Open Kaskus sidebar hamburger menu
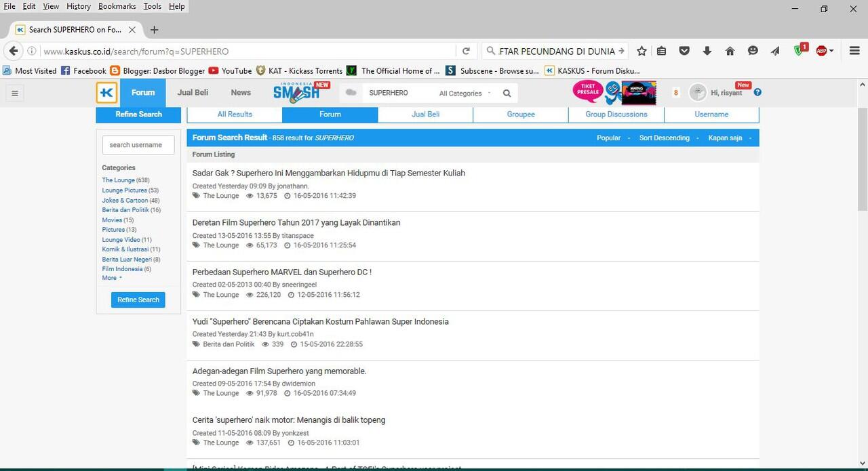Screen dimensions: 868x471 pyautogui.click(x=15, y=94)
